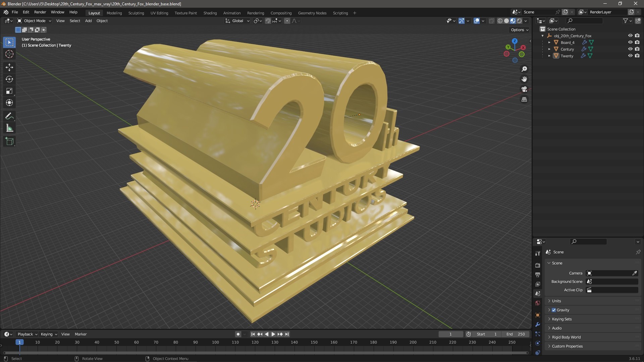Screen dimensions: 644x362
Task: Click the Start frame field
Action: 486,334
